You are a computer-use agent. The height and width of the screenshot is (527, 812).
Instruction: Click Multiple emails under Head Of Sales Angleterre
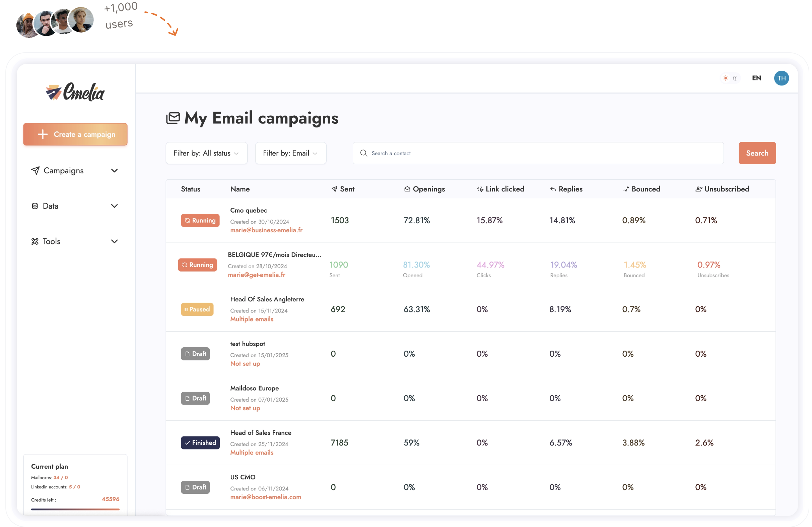[x=252, y=319]
